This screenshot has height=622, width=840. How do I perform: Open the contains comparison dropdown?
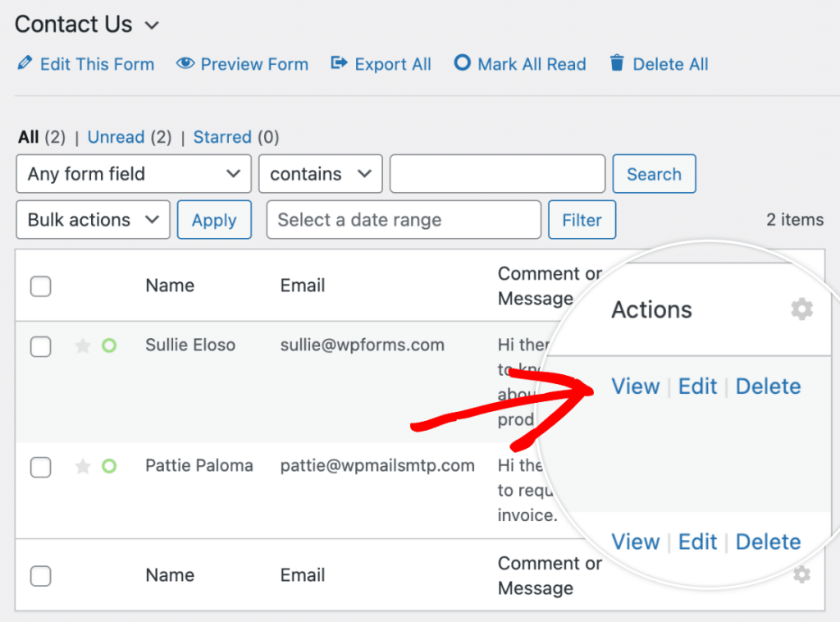coord(320,174)
